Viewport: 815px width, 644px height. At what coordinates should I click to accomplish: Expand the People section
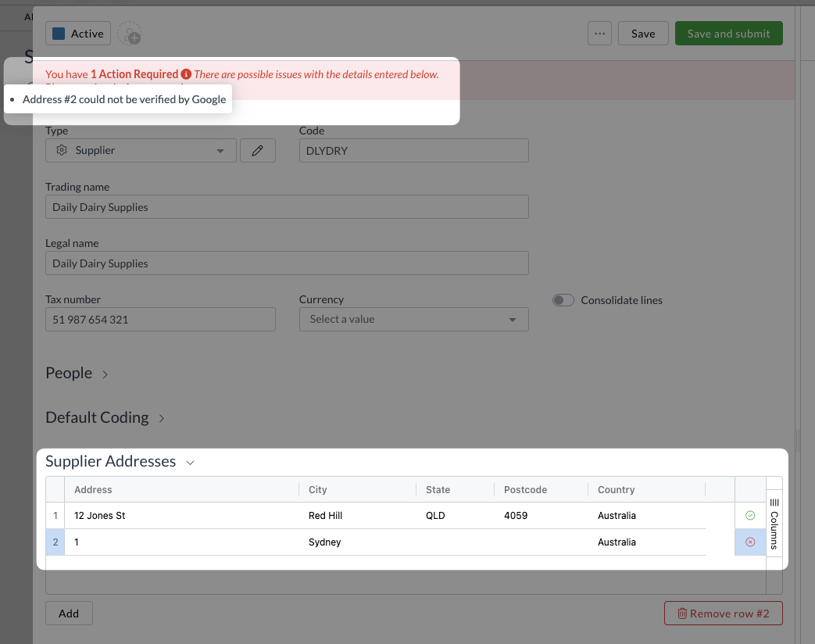coord(77,374)
